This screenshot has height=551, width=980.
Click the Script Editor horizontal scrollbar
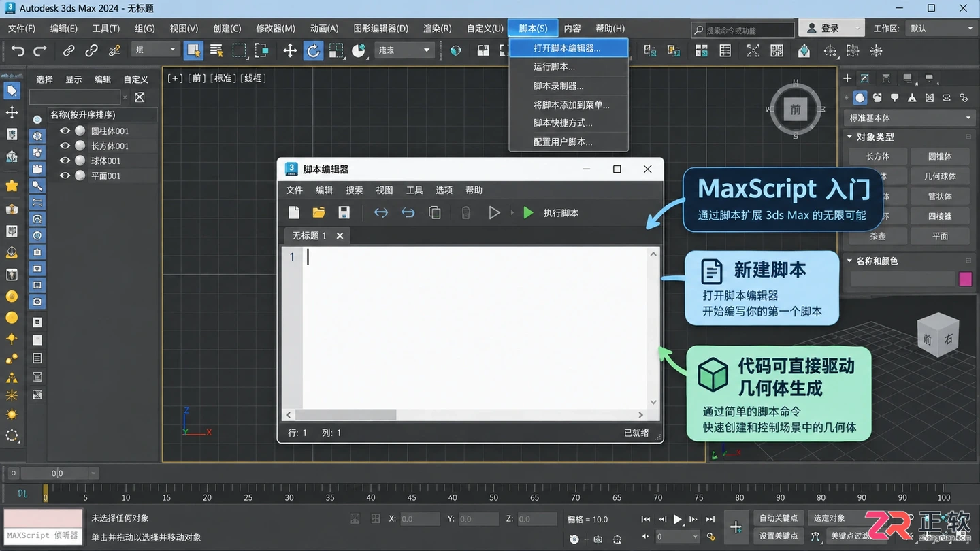pyautogui.click(x=346, y=415)
